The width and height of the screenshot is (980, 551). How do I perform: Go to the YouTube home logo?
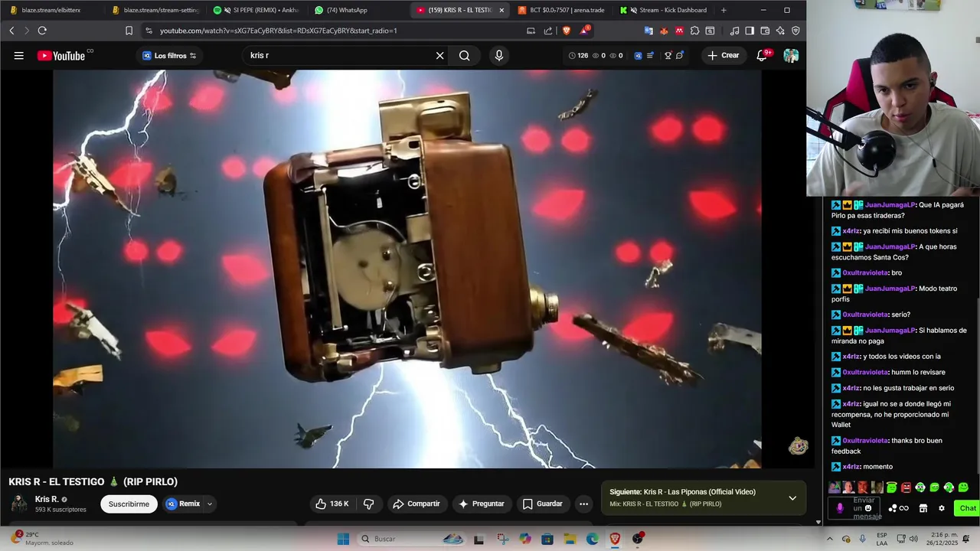point(61,55)
